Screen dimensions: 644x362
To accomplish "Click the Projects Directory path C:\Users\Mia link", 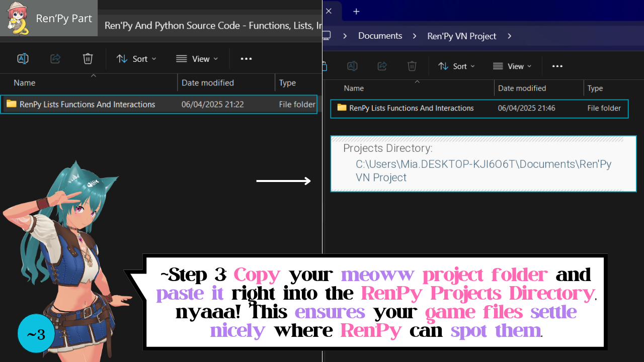I will (484, 170).
